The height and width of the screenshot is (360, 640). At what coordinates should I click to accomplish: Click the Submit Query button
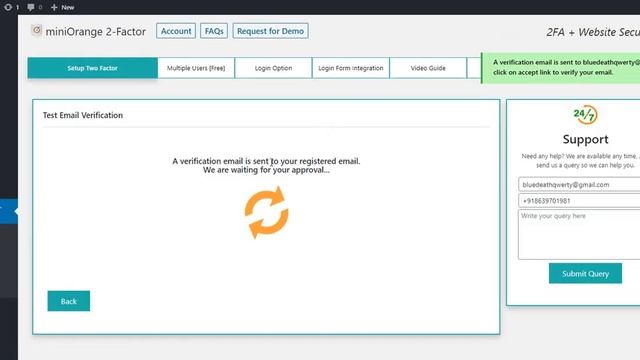coord(585,273)
